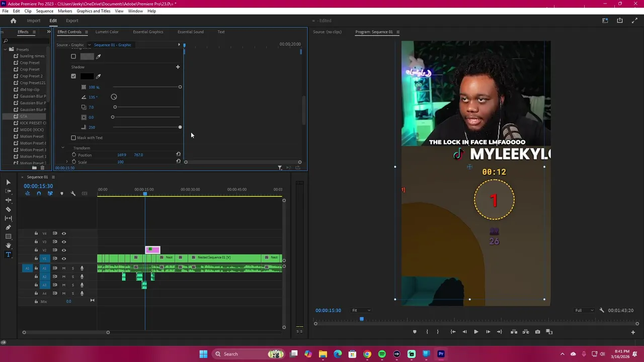Image resolution: width=644 pixels, height=362 pixels.
Task: Open Button Editor plus icon
Action: point(633,332)
